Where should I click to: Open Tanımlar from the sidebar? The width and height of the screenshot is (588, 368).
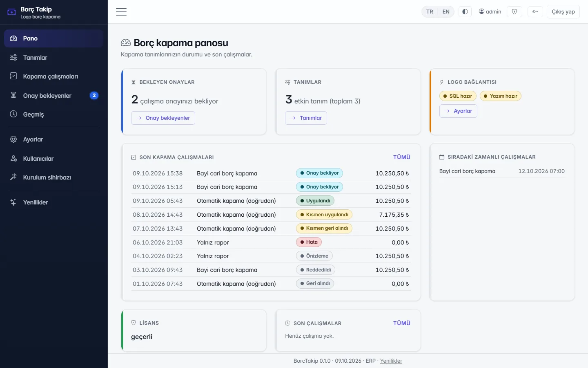pyautogui.click(x=53, y=58)
